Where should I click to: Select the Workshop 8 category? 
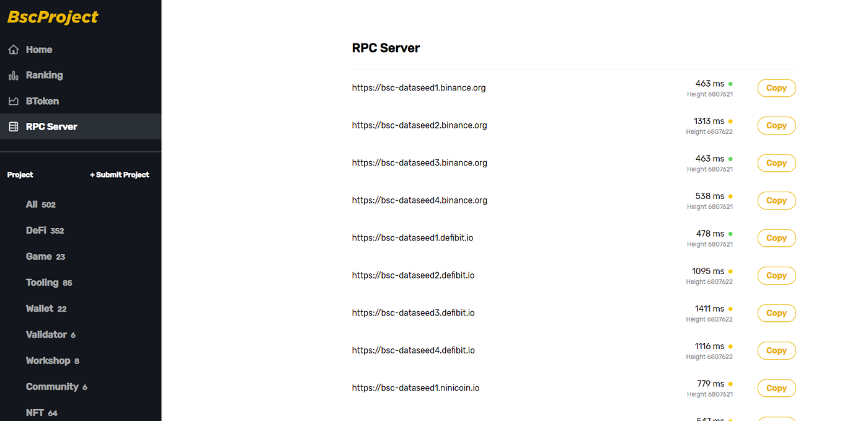pos(53,361)
